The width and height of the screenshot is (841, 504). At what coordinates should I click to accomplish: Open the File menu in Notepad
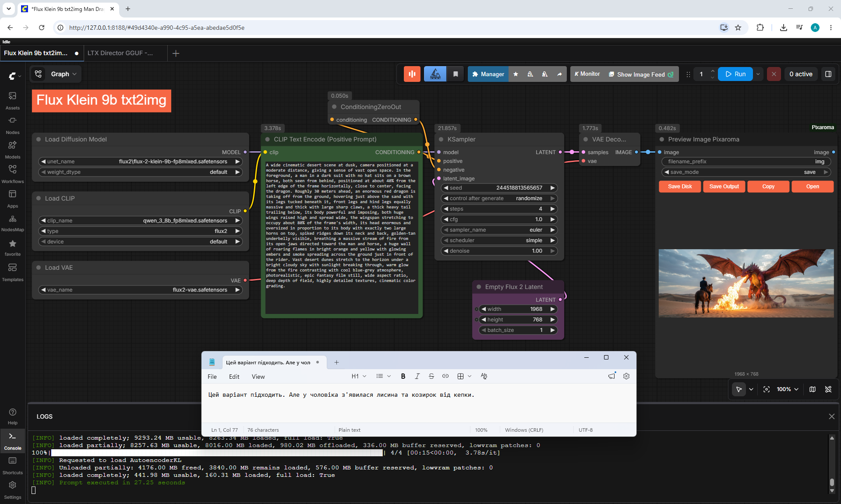[212, 377]
